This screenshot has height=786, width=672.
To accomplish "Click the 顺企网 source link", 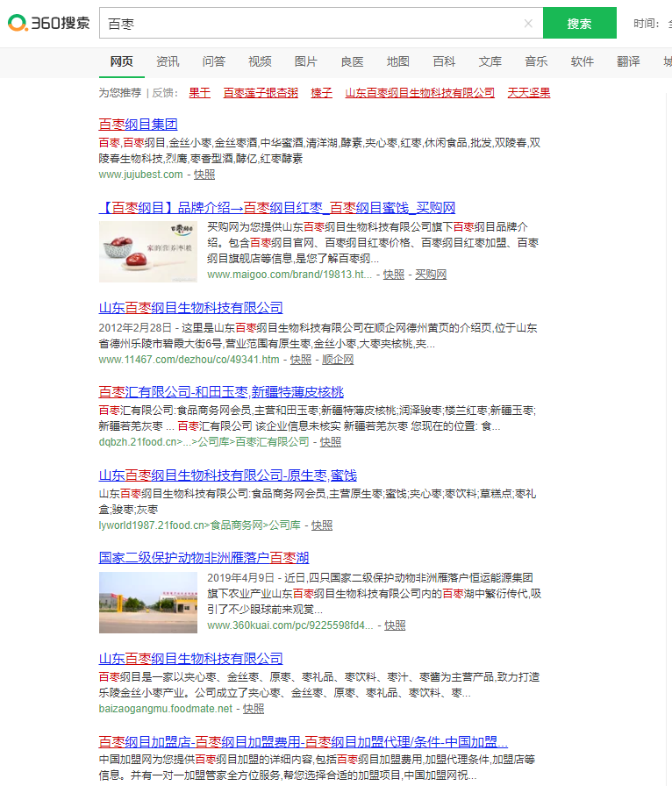I will click(x=338, y=360).
